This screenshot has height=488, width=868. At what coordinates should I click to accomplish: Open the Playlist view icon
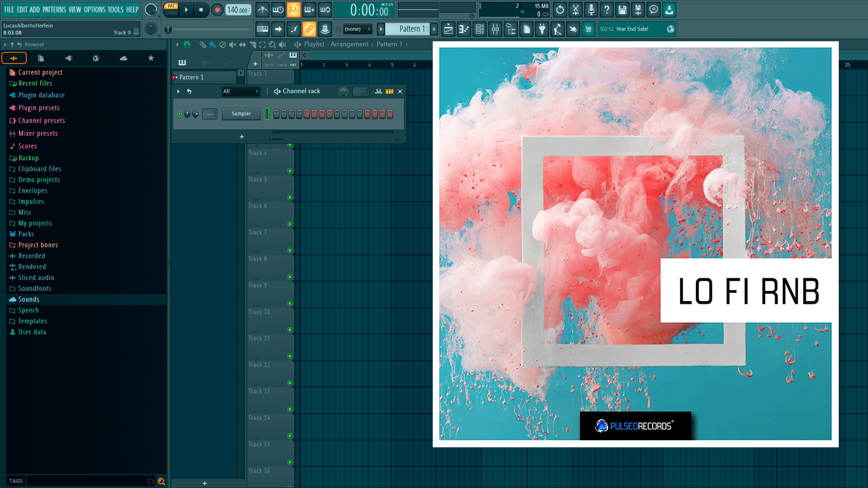click(x=449, y=29)
